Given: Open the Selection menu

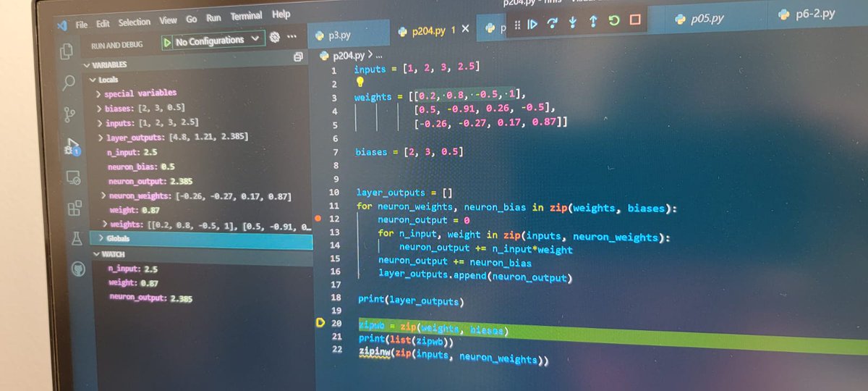Looking at the screenshot, I should (x=135, y=22).
